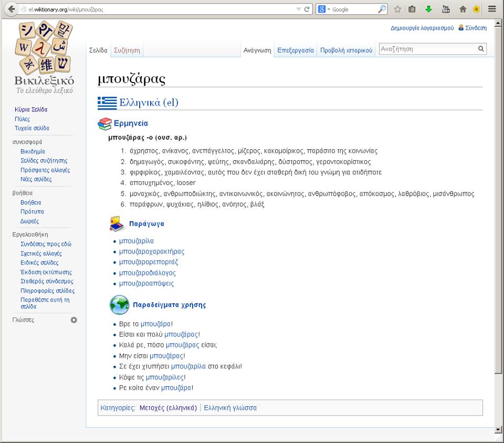504x443 pixels.
Task: Open Έκδοση εκτύπωσης in the sidebar
Action: (46, 272)
